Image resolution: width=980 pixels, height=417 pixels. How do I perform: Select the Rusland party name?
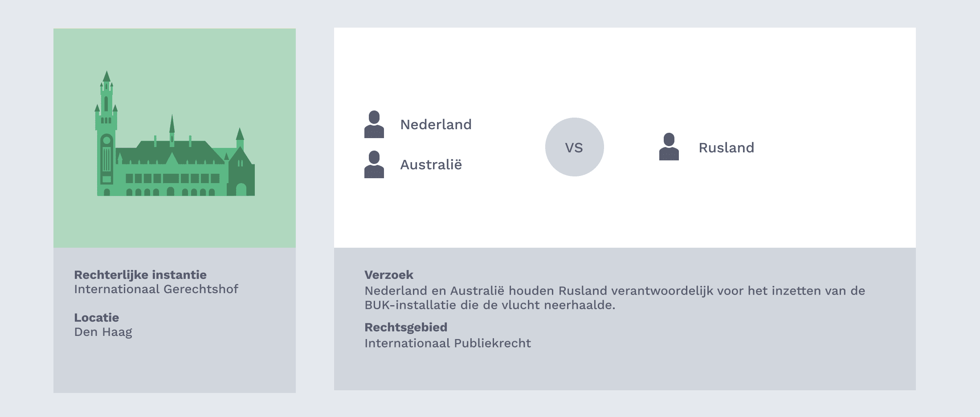726,147
